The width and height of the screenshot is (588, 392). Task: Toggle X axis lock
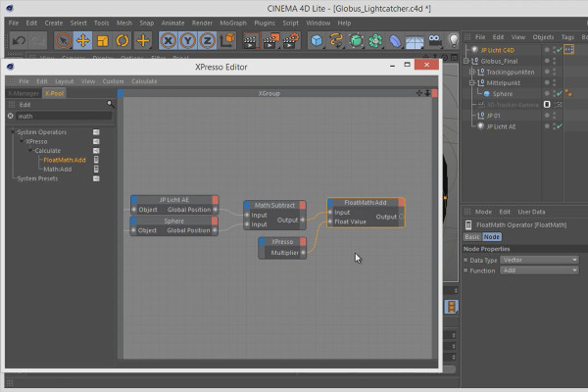[168, 40]
